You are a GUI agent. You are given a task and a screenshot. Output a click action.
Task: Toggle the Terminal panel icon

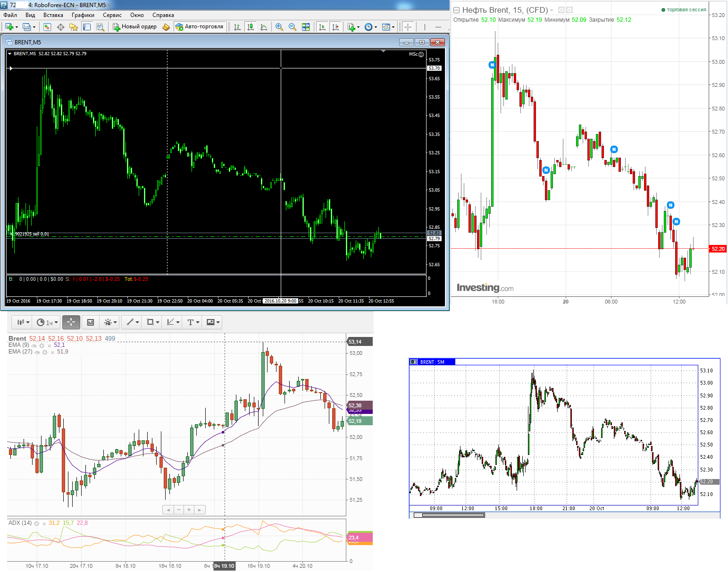[87, 27]
